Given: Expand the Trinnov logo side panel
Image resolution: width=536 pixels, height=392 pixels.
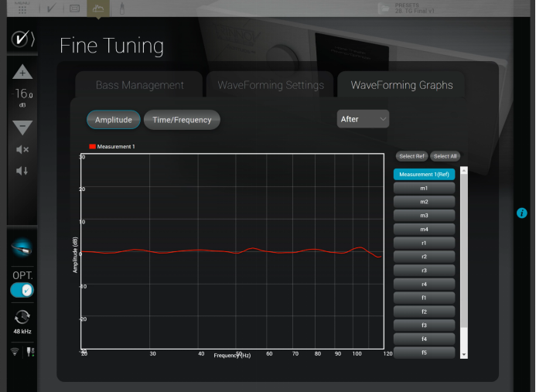Looking at the screenshot, I should click(22, 39).
